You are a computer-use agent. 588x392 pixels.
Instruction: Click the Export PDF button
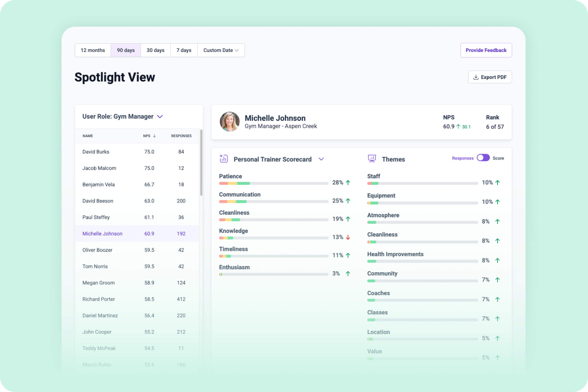(490, 77)
